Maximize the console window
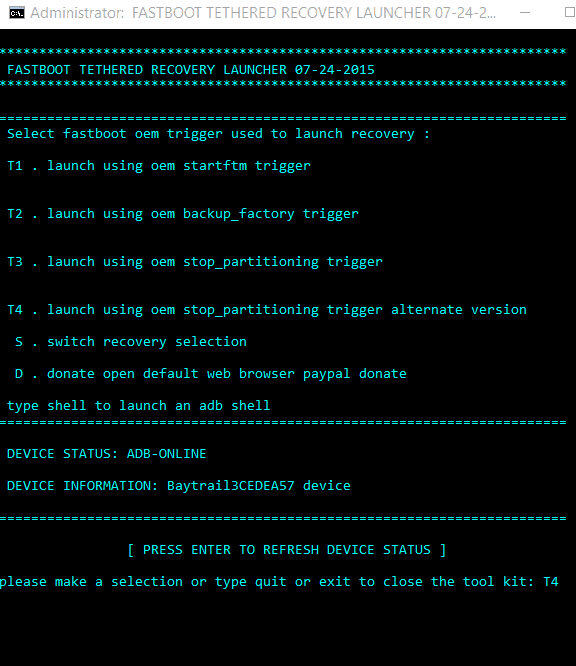Image resolution: width=576 pixels, height=666 pixels. pos(570,12)
